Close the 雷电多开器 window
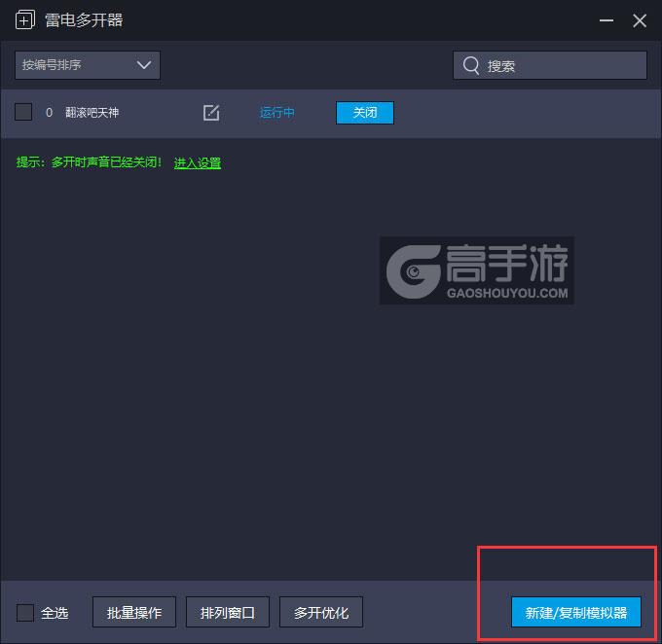Screen dimensions: 662x644 [x=640, y=20]
